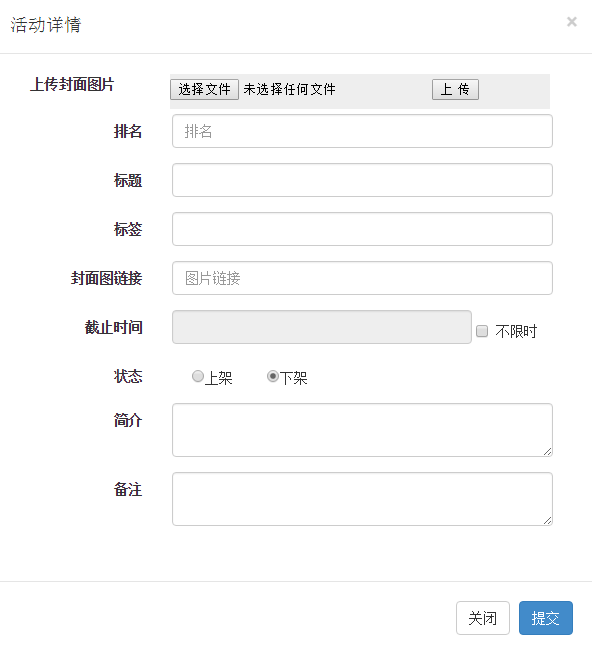
Task: Submit the form with 提交 button
Action: tap(546, 618)
